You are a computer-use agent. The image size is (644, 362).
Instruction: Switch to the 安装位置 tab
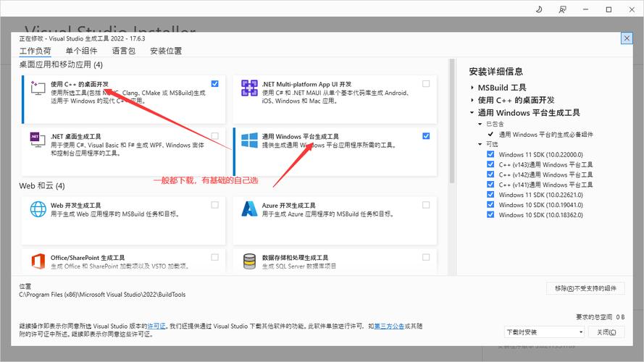[x=165, y=51]
